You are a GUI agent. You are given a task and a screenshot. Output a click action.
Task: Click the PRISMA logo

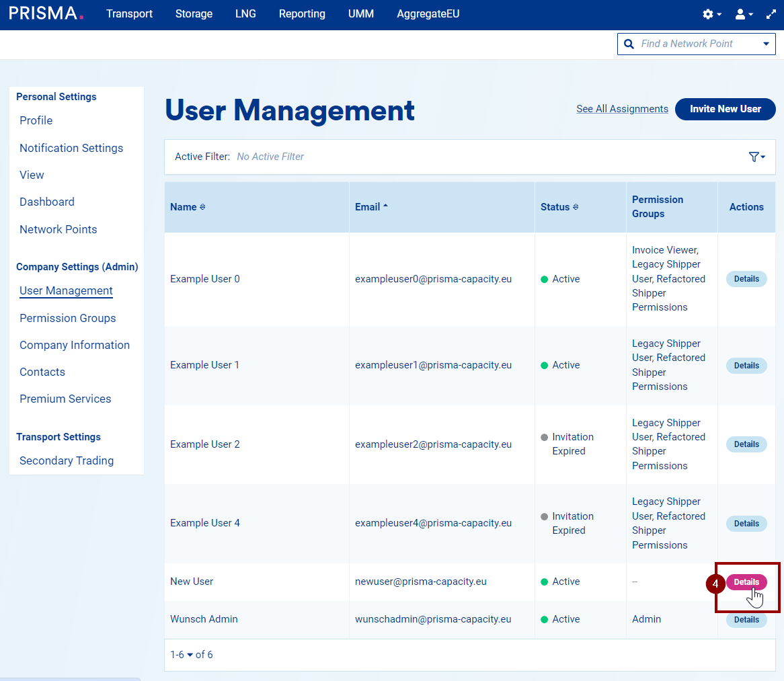(46, 13)
